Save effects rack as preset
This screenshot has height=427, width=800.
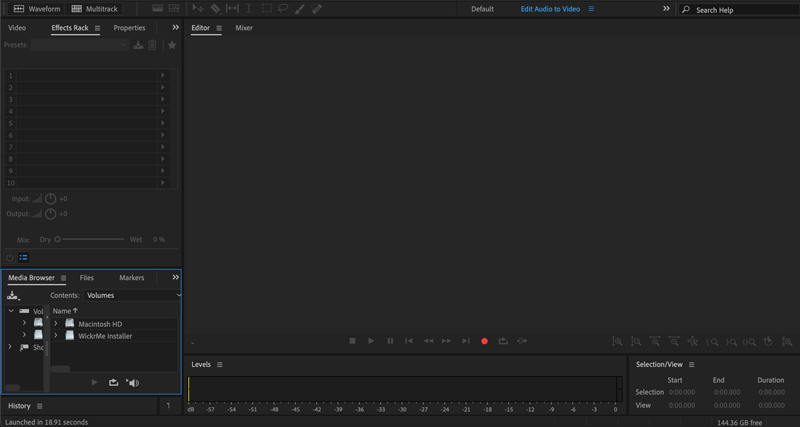(138, 45)
